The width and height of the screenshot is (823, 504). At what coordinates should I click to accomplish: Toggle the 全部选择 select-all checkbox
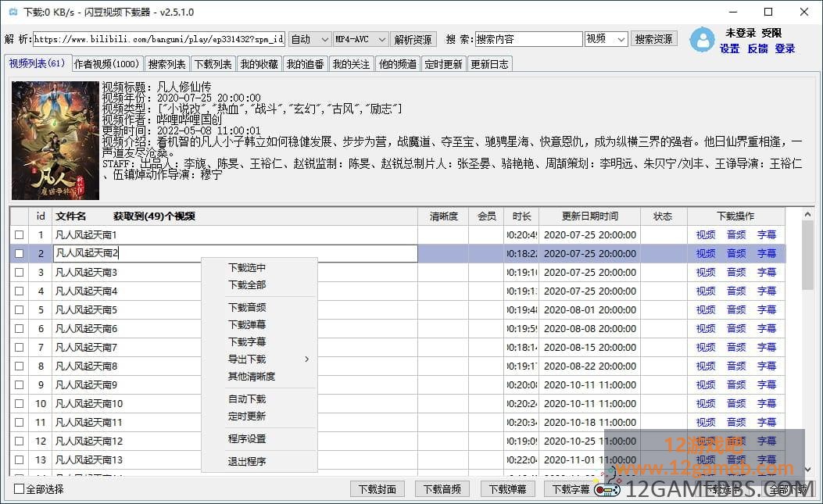(20, 489)
